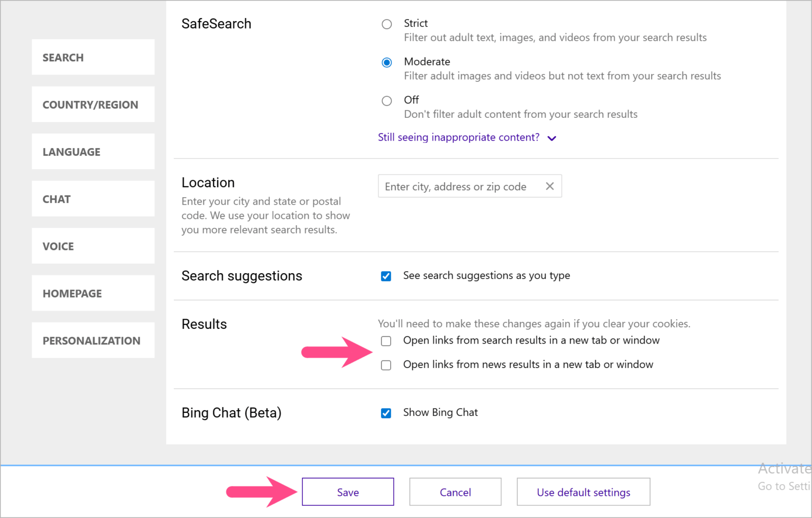The width and height of the screenshot is (812, 518).
Task: Clear the Location input using the X icon
Action: click(549, 186)
